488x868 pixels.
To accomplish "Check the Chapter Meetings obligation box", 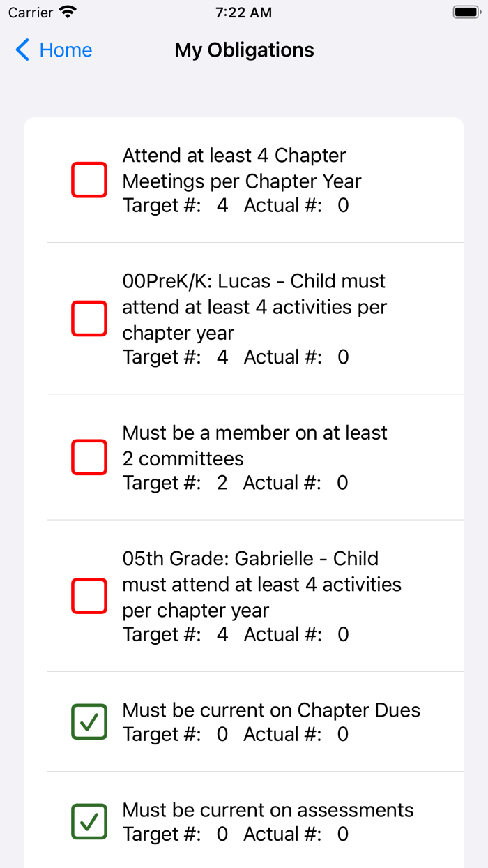I will click(x=89, y=180).
